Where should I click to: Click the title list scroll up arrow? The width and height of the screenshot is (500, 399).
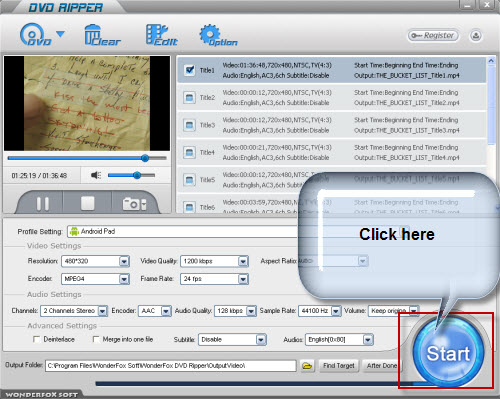(x=491, y=61)
